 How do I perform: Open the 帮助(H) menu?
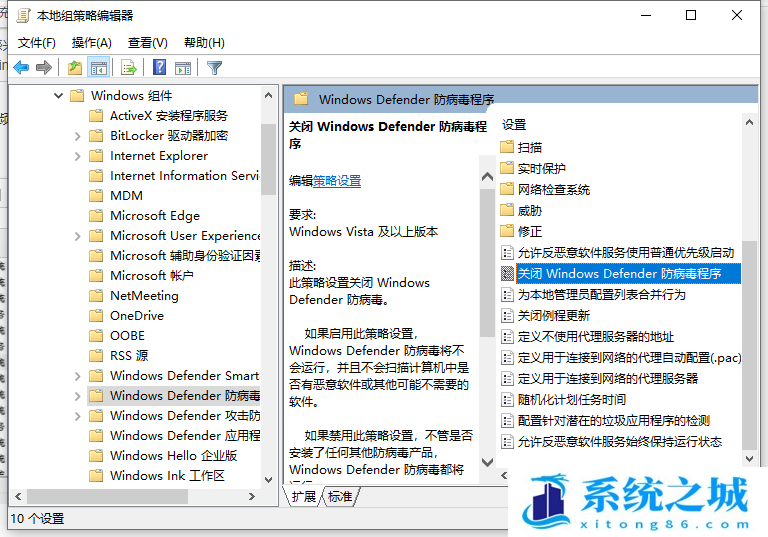coord(204,43)
